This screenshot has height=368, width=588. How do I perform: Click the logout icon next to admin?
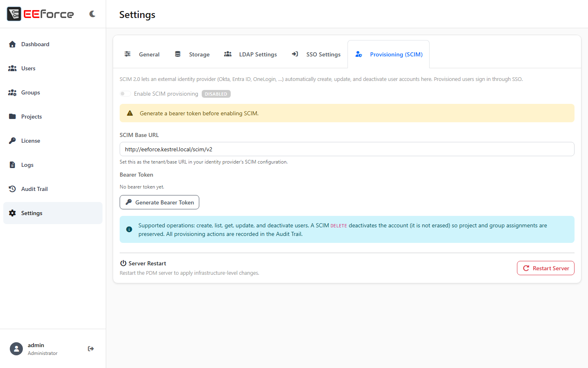91,349
